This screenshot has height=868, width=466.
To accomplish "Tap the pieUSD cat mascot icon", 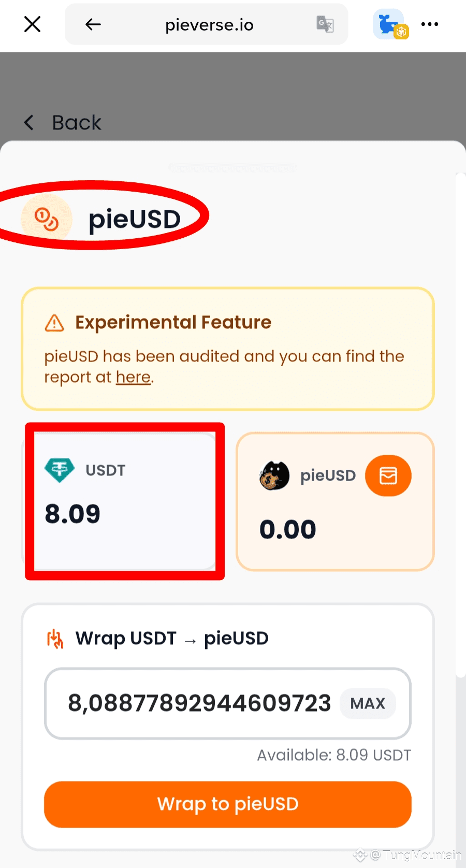I will point(274,475).
